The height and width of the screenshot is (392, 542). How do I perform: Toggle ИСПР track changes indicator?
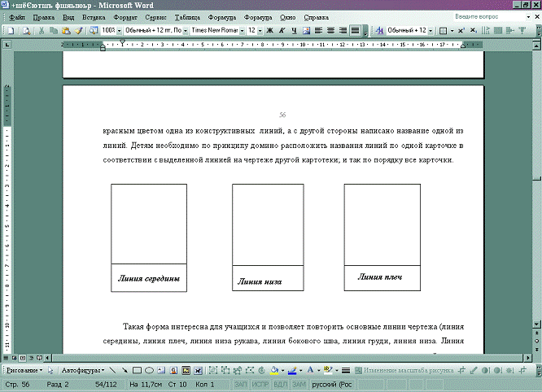click(261, 381)
